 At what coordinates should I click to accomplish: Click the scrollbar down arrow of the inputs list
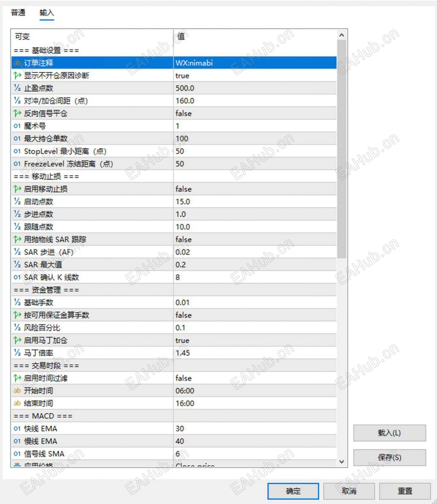342,462
